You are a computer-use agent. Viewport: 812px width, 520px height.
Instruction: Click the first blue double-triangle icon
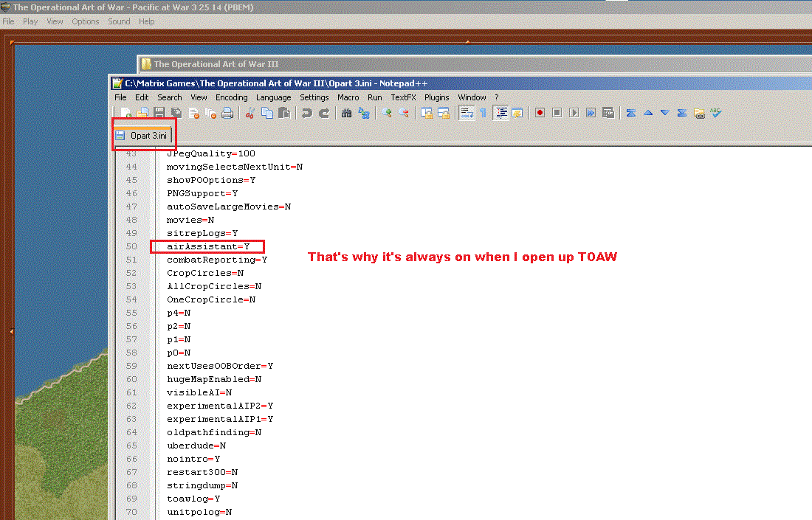(x=630, y=113)
